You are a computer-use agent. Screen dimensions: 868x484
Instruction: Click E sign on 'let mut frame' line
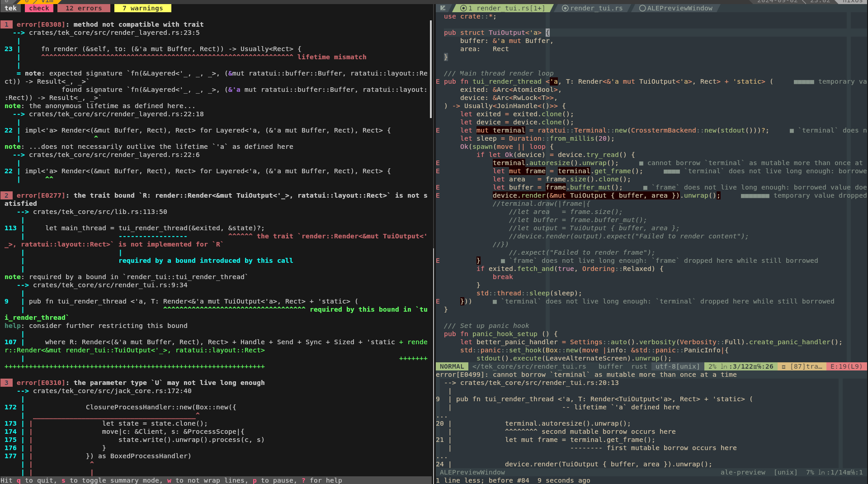[438, 171]
